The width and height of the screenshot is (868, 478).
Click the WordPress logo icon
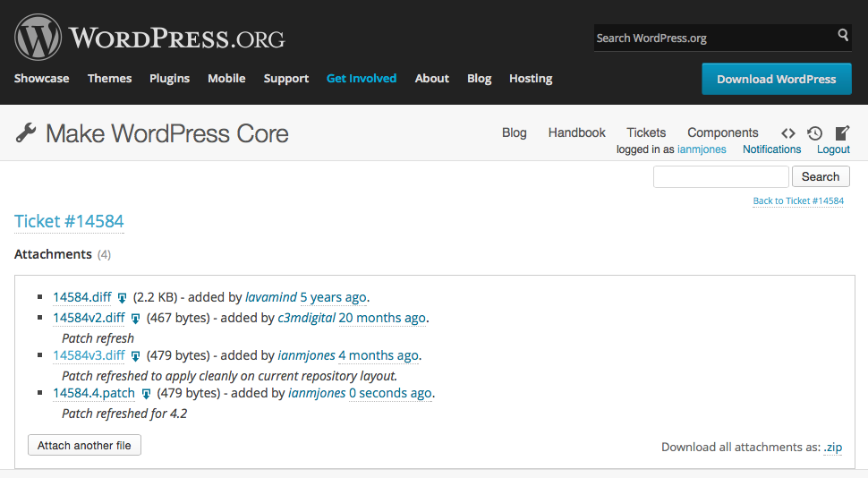coord(38,37)
